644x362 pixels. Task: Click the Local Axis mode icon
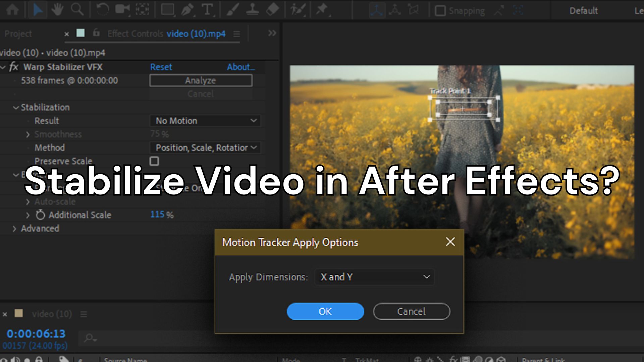377,10
